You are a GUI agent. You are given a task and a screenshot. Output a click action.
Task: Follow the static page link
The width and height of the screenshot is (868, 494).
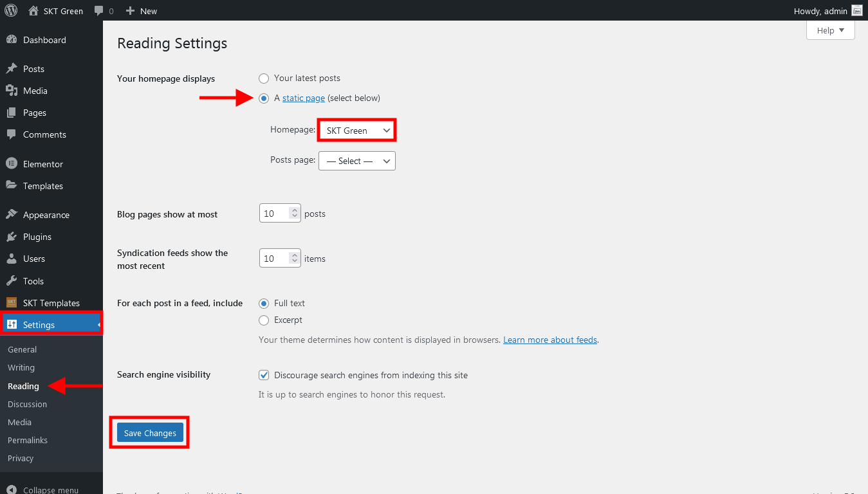pyautogui.click(x=304, y=98)
